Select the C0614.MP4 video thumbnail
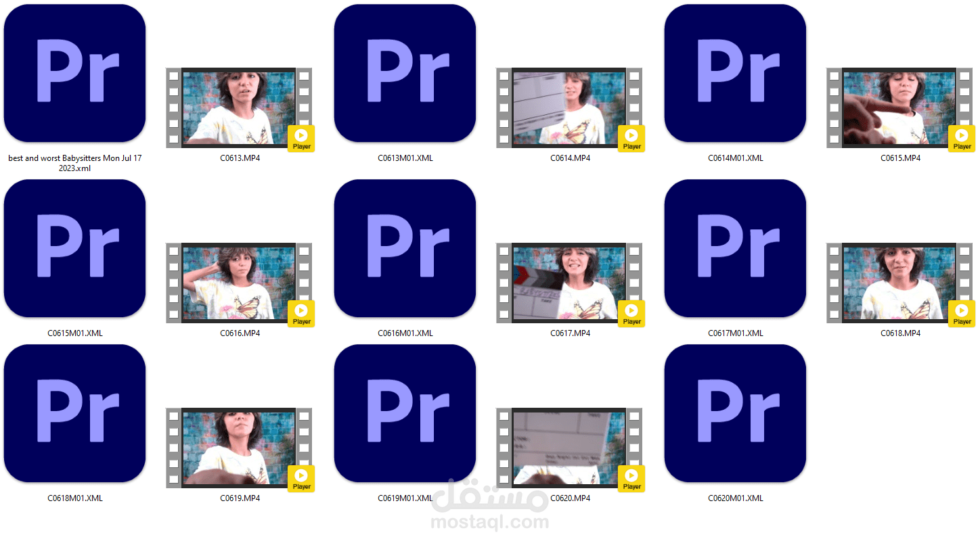The width and height of the screenshot is (980, 543). (569, 108)
